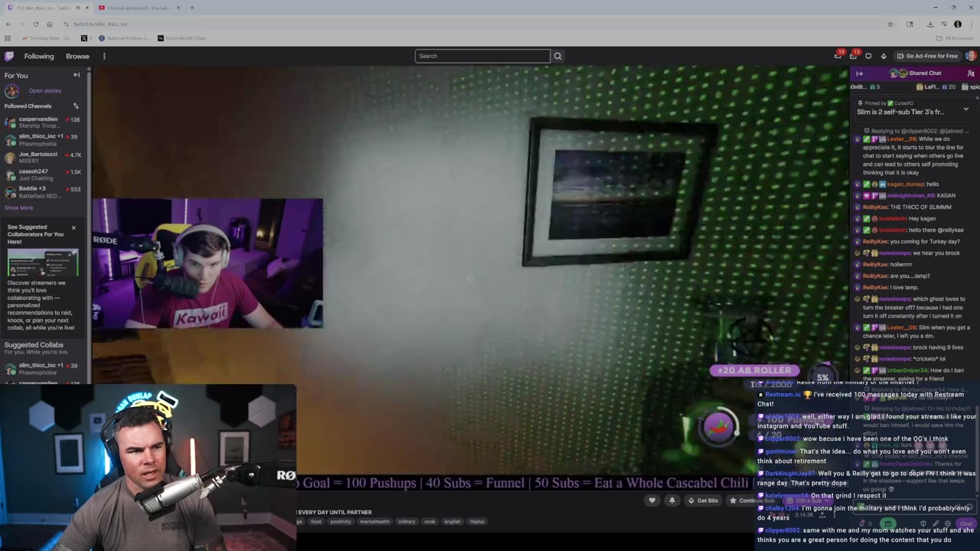Open slim_thicc_inc +1 in Followed Channels

tap(44, 140)
